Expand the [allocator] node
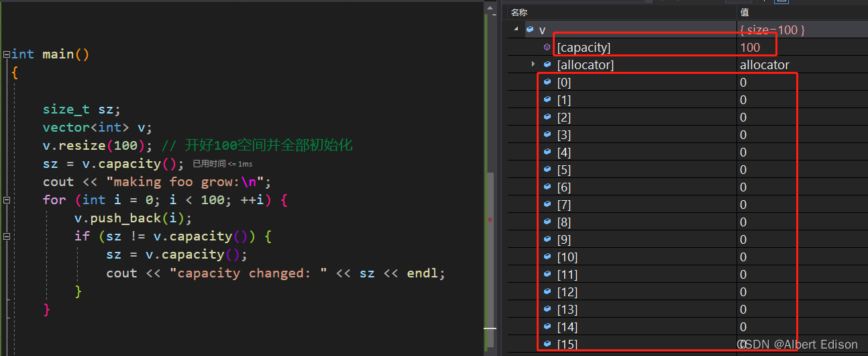868x356 pixels. 533,64
